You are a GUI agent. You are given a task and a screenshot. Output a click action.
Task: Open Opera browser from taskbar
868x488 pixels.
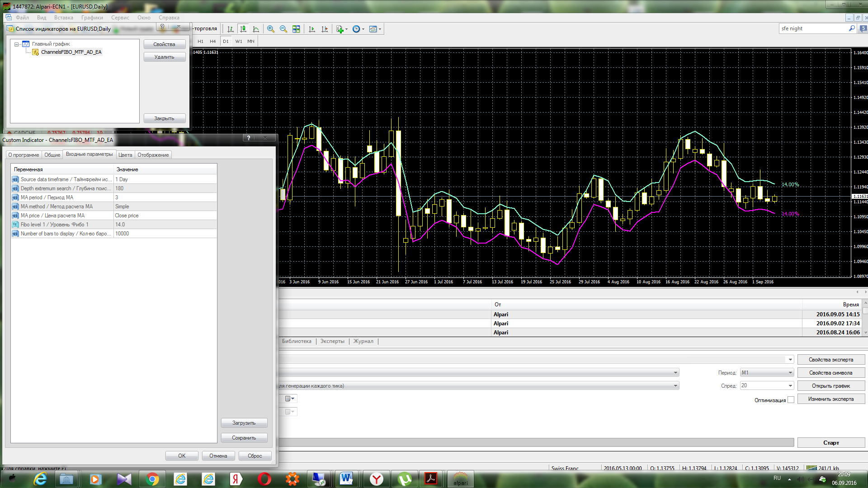point(264,479)
